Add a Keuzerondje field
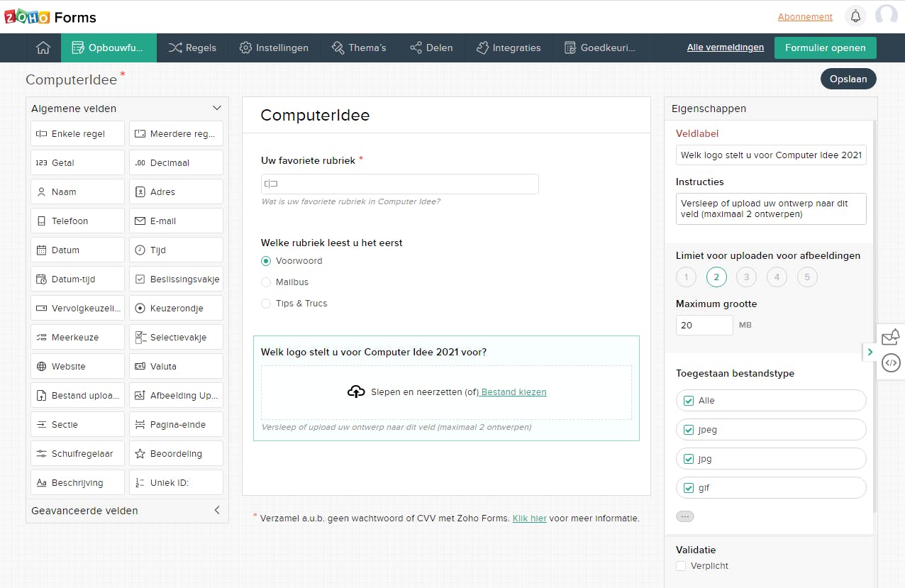Viewport: 905px width, 588px height. [x=177, y=308]
